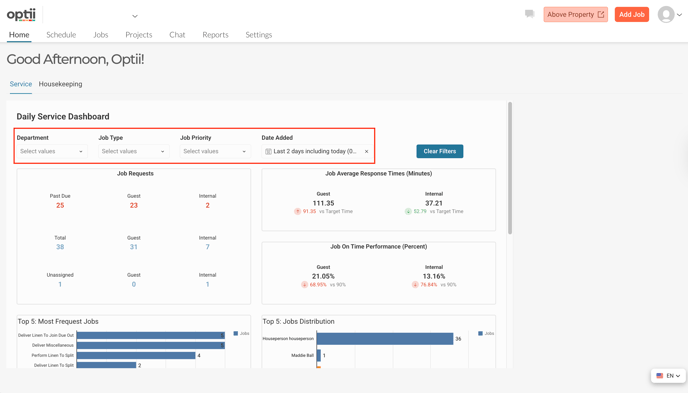688x393 pixels.
Task: Open the property selector chevron beside the logo
Action: 135,16
